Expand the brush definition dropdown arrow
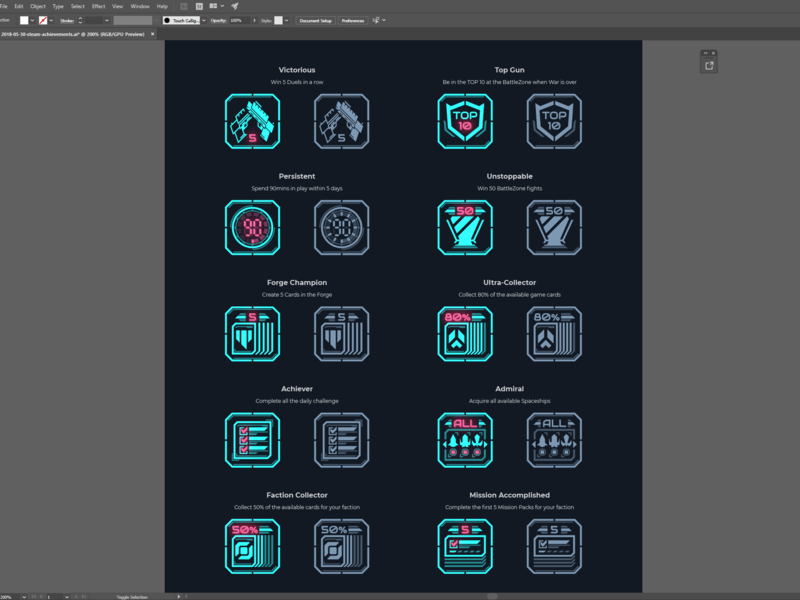 pyautogui.click(x=204, y=20)
